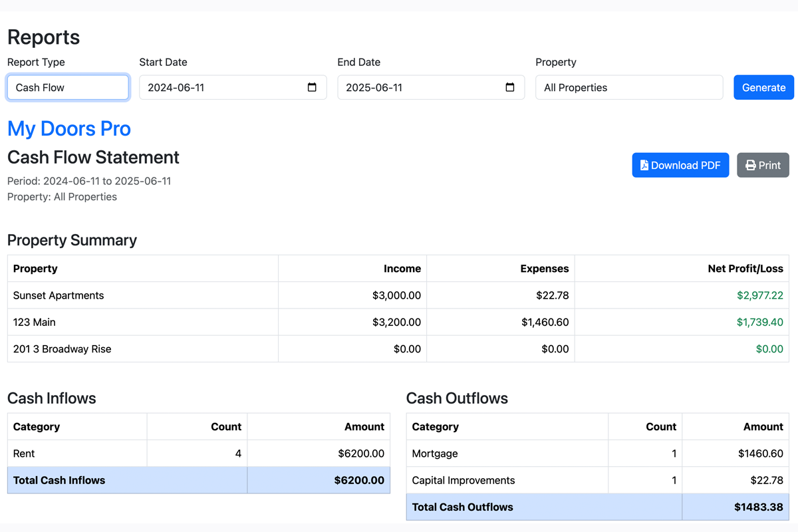
Task: Download the Cash Flow Statement as PDF
Action: (x=680, y=165)
